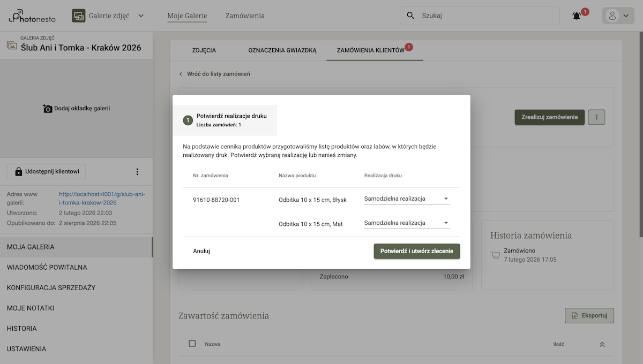
Task: Click the shopping cart icon in Historia zamówienia
Action: point(495,255)
